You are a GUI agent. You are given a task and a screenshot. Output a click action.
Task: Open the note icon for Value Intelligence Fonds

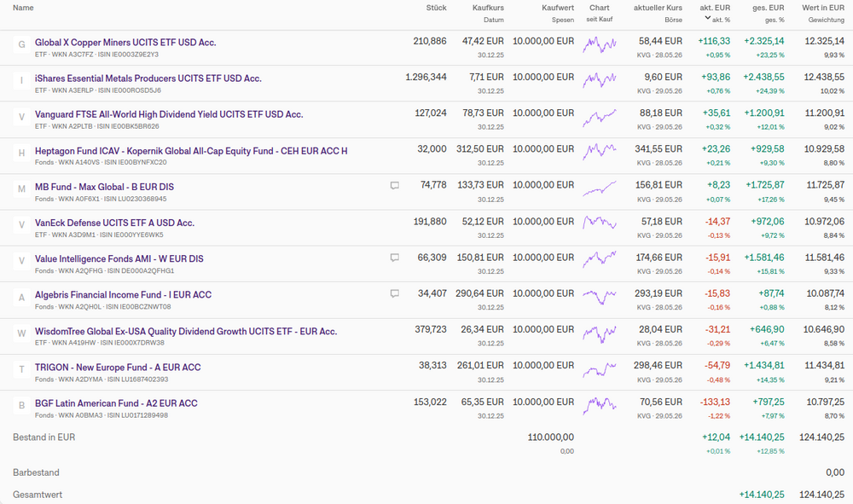(x=394, y=258)
